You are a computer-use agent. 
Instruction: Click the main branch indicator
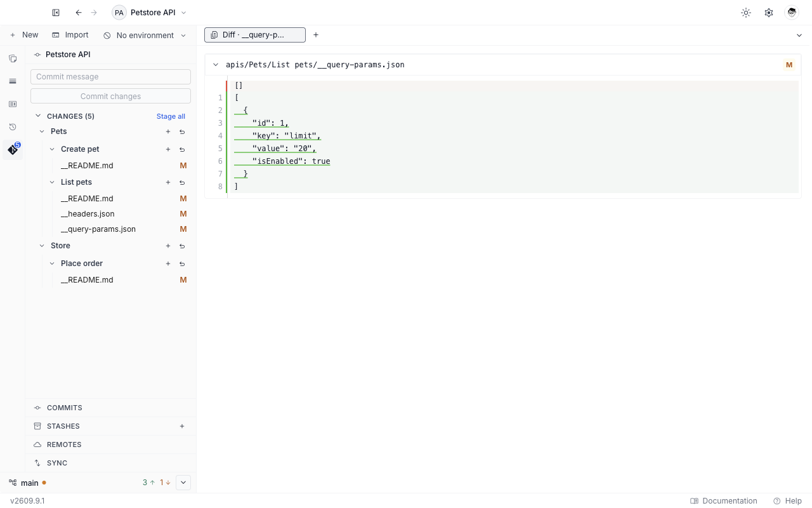[x=27, y=483]
